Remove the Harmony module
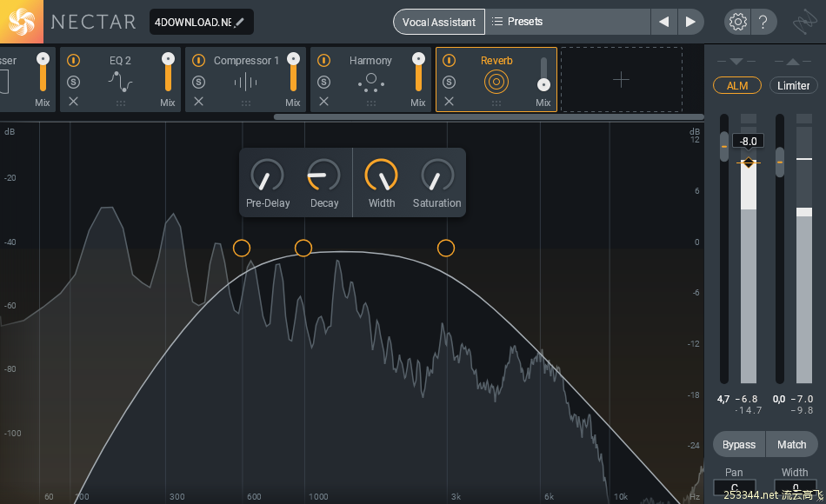This screenshot has width=826, height=504. pos(324,101)
